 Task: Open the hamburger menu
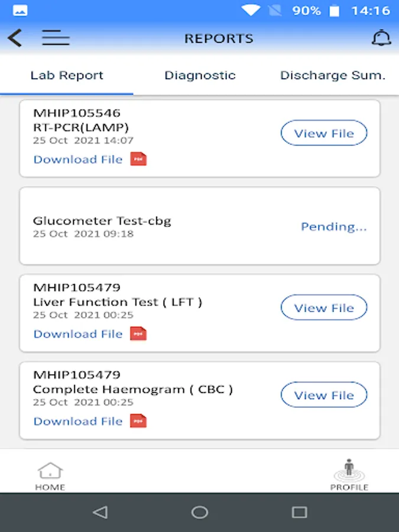(56, 38)
